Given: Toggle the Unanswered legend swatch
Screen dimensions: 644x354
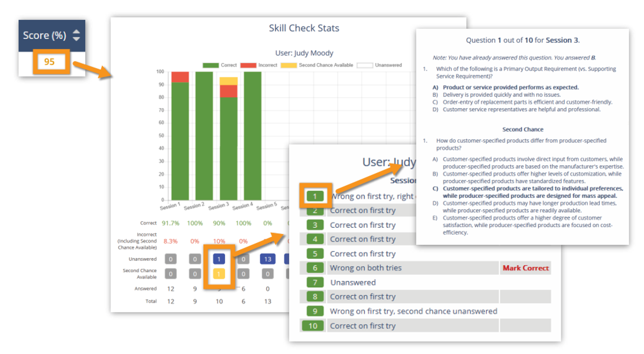Looking at the screenshot, I should click(x=364, y=65).
